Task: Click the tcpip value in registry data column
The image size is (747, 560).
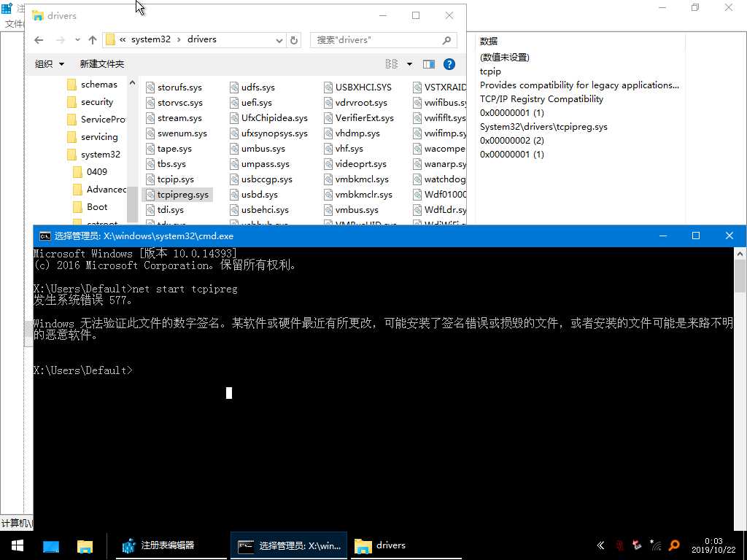Action: point(490,71)
